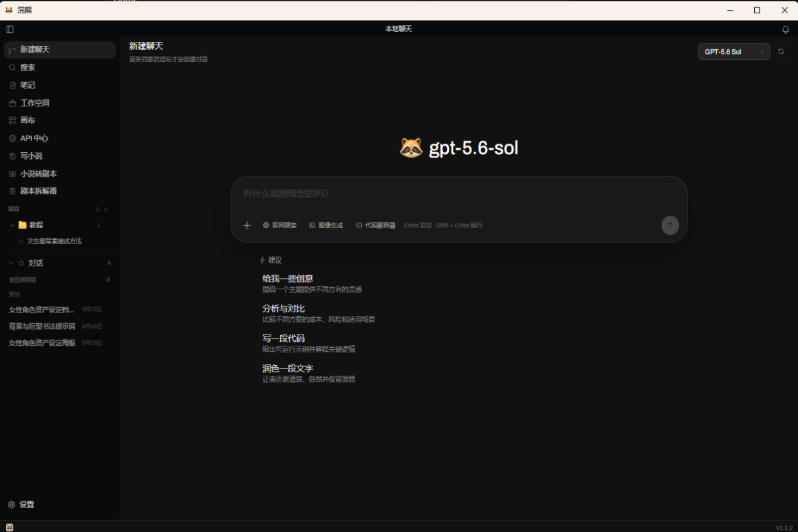The image size is (798, 532).
Task: Click the grid icon beside 画布
Action: tap(13, 120)
